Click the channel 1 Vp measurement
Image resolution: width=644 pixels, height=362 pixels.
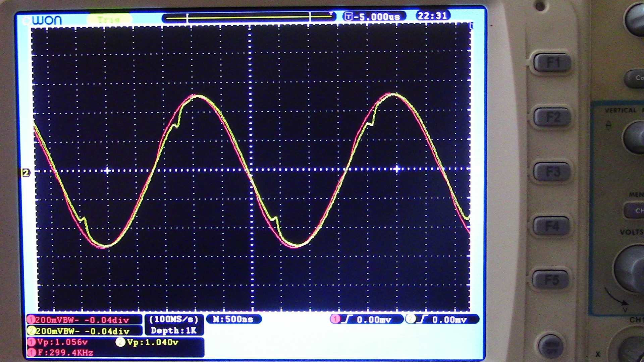click(x=62, y=342)
